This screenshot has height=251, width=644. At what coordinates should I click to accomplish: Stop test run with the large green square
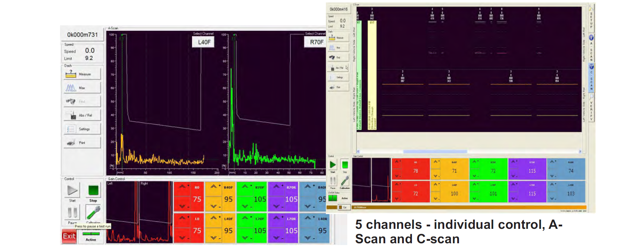(x=93, y=190)
